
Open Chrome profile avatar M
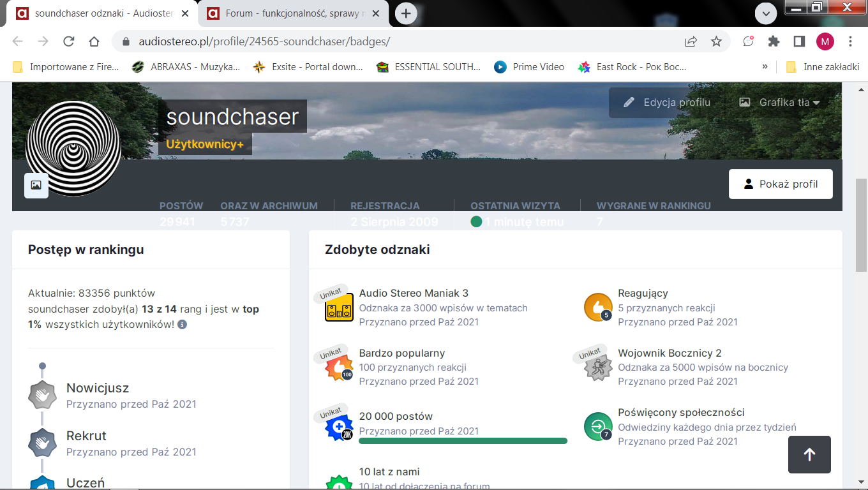click(x=825, y=41)
